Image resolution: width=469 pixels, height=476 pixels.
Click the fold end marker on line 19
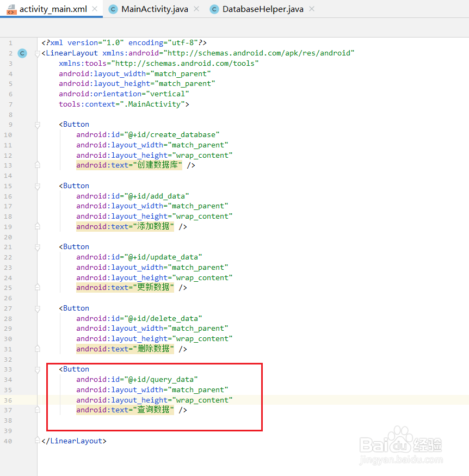point(38,226)
